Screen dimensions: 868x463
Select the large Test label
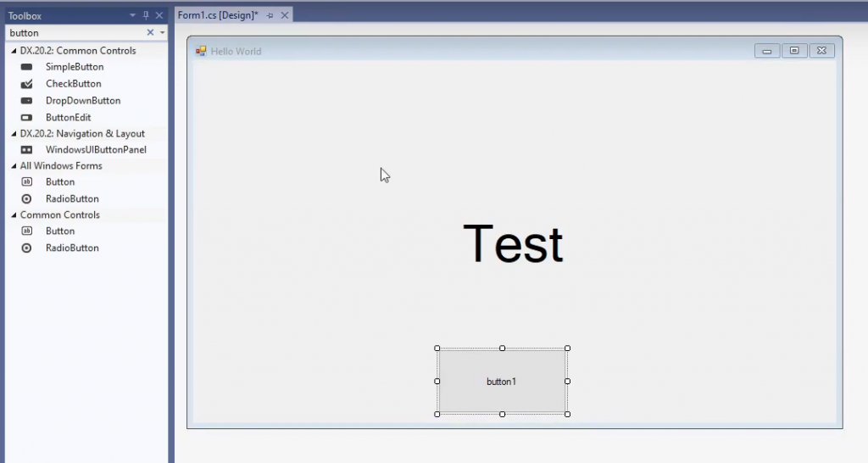[513, 243]
